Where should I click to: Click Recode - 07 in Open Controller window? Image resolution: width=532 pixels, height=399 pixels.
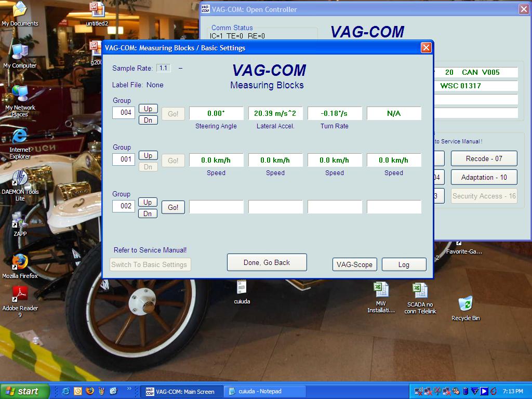(x=484, y=159)
